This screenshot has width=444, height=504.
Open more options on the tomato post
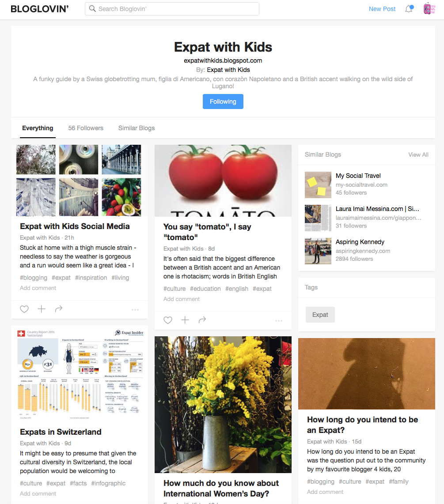(x=279, y=321)
